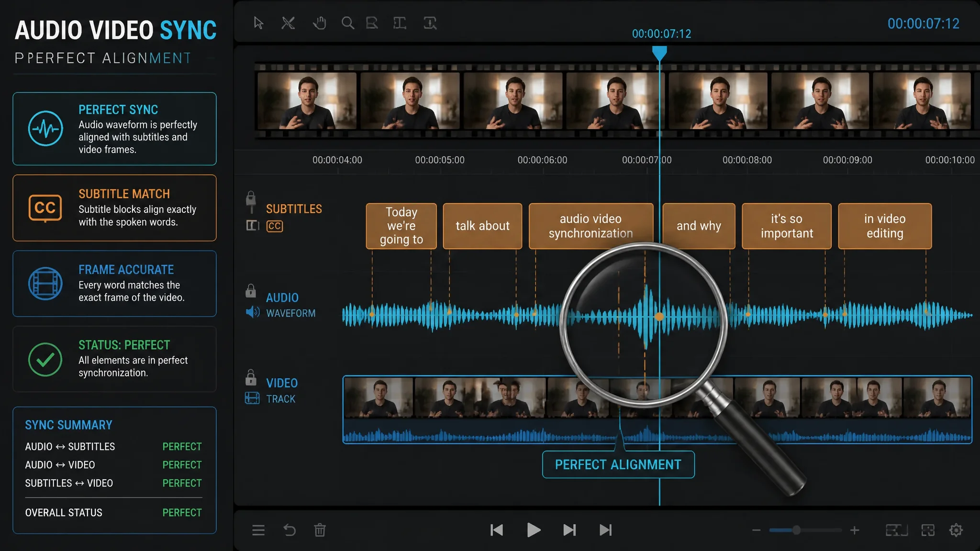Click the 00:00:04:00 ruler mark

click(337, 160)
